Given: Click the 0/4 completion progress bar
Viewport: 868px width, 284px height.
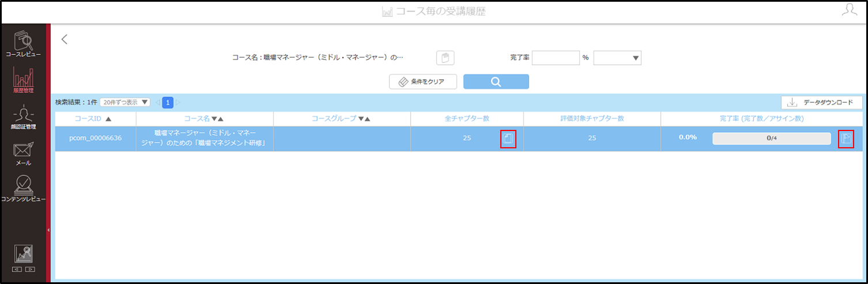Looking at the screenshot, I should click(772, 138).
